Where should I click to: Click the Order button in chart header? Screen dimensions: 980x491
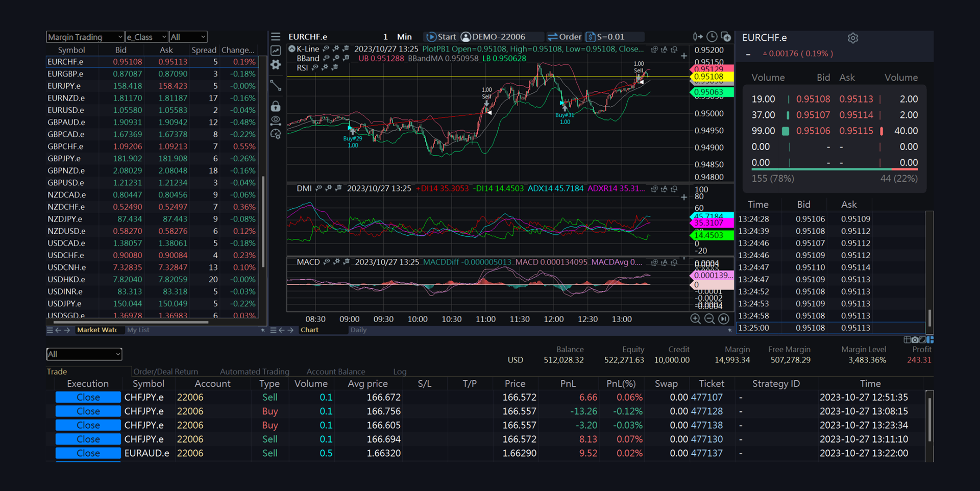click(564, 37)
